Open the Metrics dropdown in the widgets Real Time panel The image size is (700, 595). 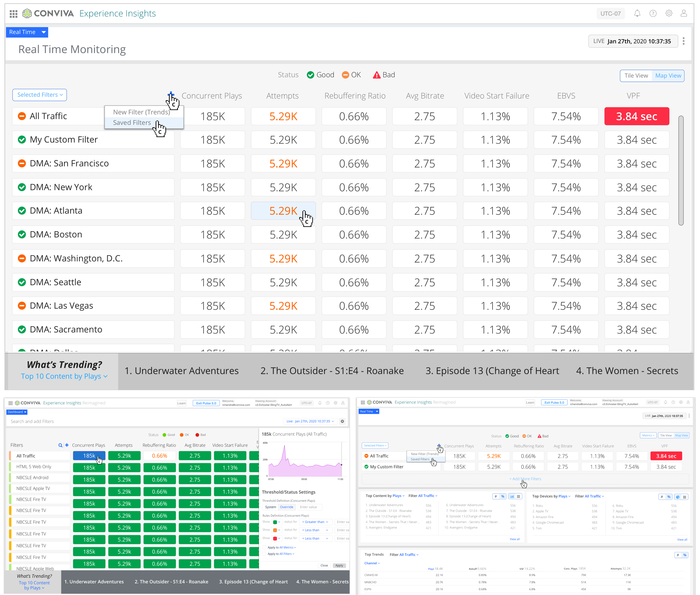[x=648, y=436]
